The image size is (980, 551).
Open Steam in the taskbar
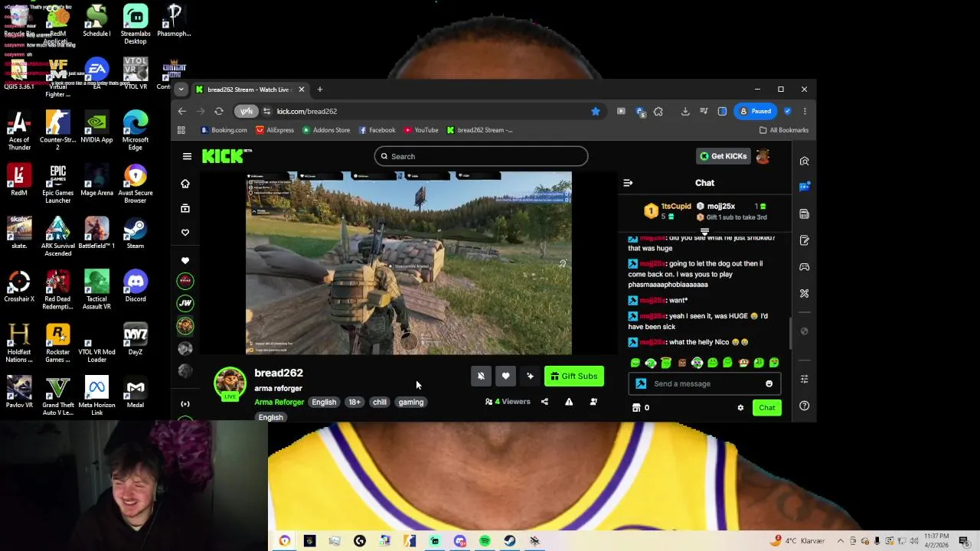coord(510,541)
